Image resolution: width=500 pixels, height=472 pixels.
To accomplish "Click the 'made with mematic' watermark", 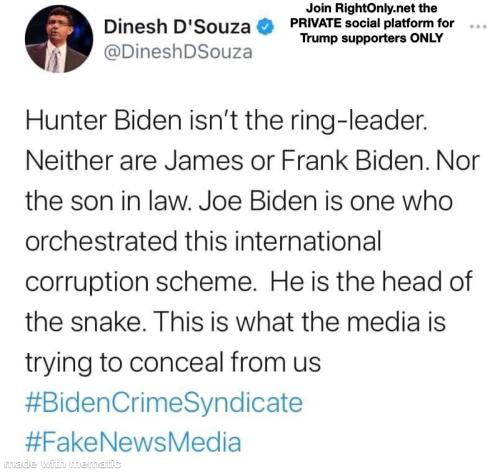I will point(62,464).
